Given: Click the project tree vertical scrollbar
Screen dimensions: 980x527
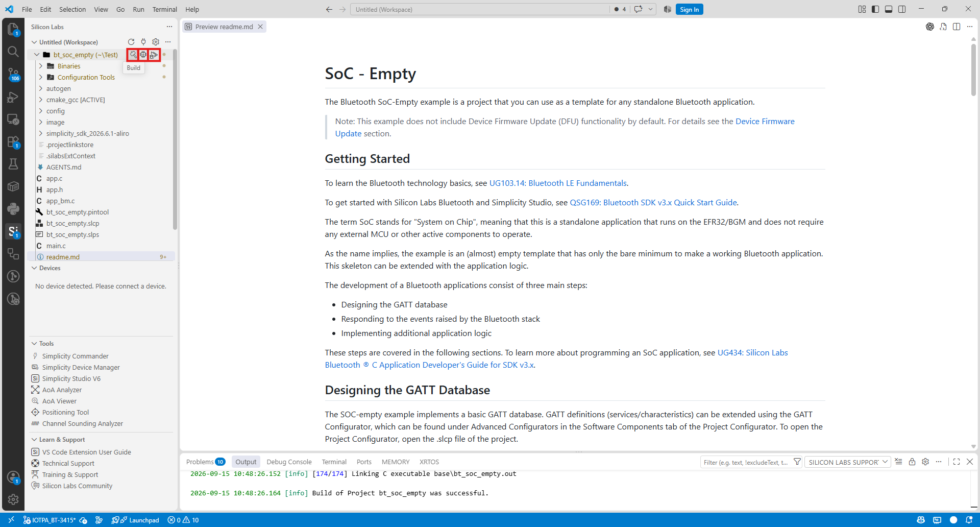Looking at the screenshot, I should tap(175, 139).
